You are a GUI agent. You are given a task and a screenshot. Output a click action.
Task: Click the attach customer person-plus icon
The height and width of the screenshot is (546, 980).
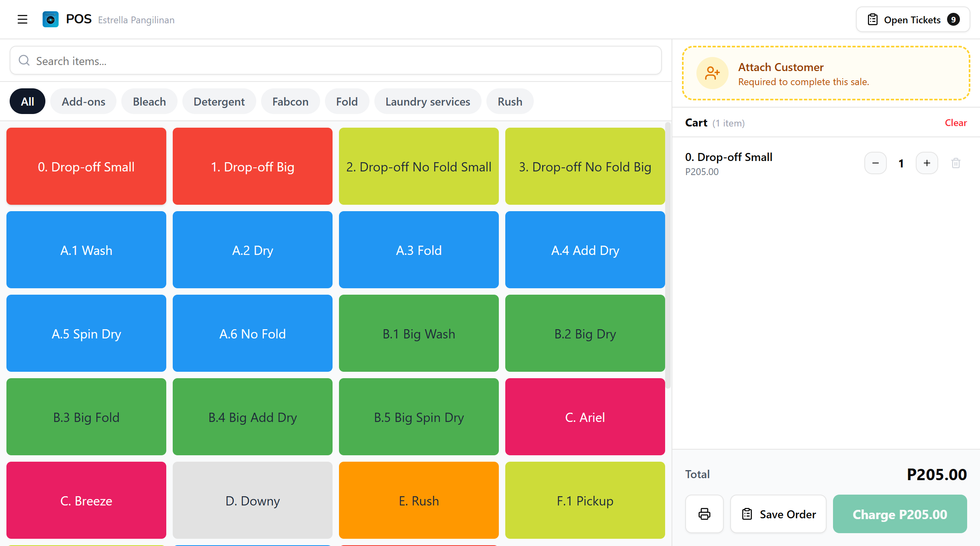[712, 73]
